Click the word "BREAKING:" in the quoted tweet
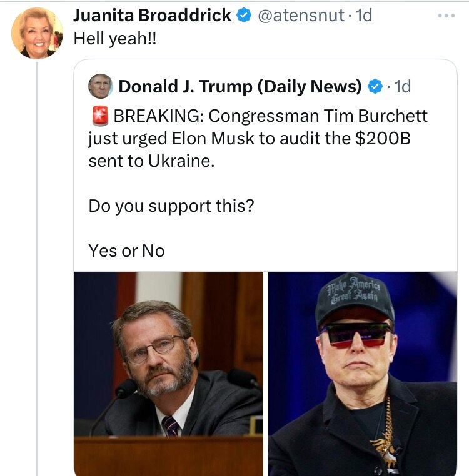 click(x=158, y=117)
